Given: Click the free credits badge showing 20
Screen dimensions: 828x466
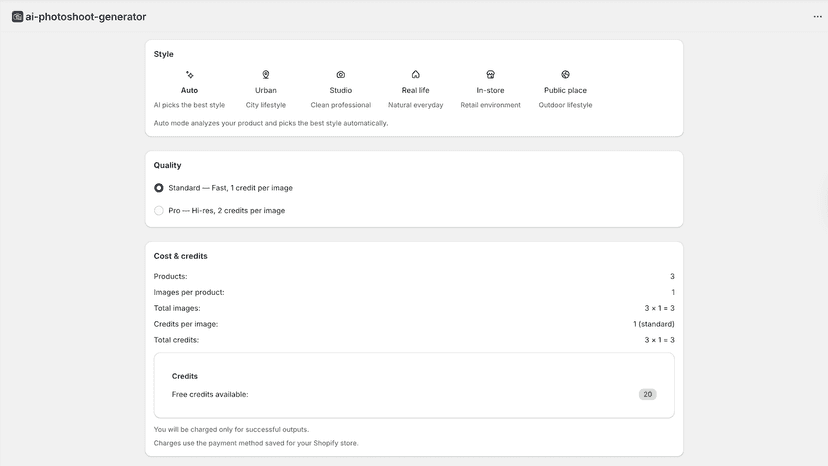Looking at the screenshot, I should click(x=647, y=395).
